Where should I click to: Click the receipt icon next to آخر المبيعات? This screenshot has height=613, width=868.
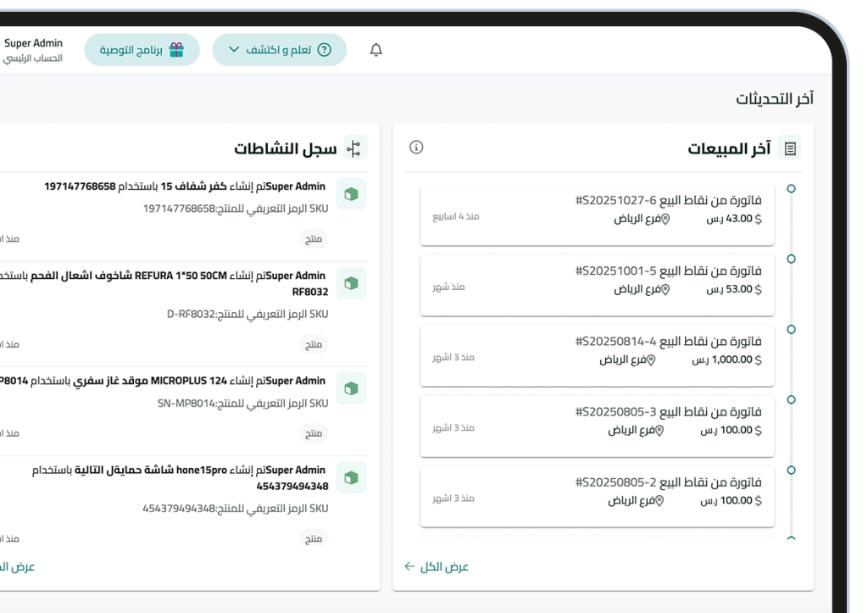pyautogui.click(x=790, y=147)
